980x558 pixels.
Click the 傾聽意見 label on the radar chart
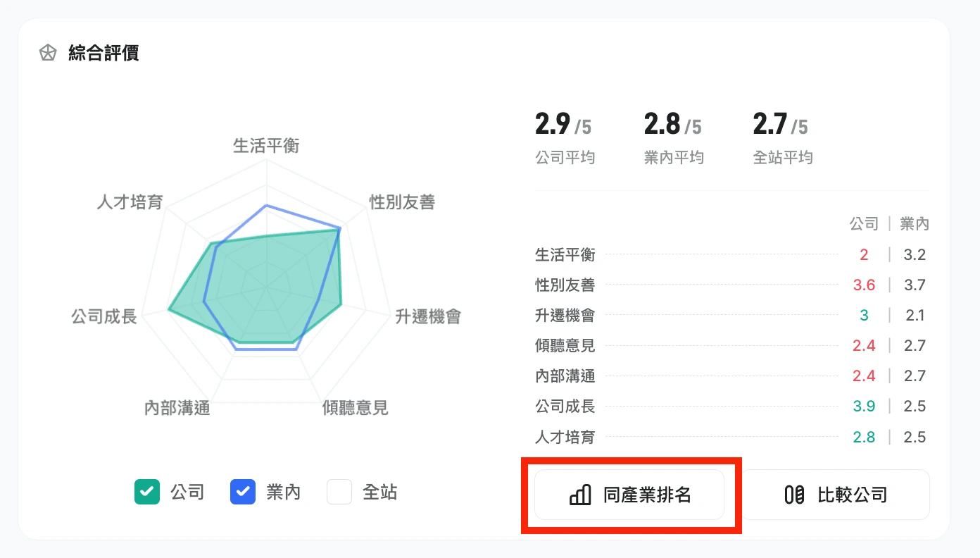coord(355,408)
